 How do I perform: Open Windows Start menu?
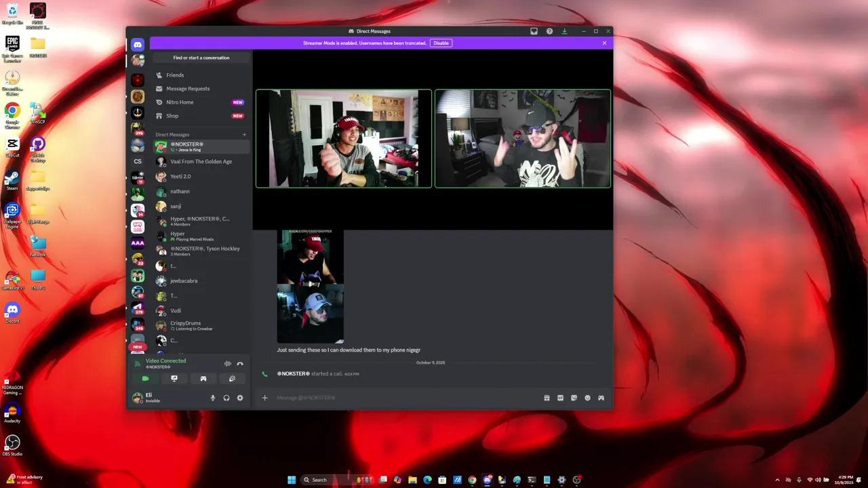point(292,480)
